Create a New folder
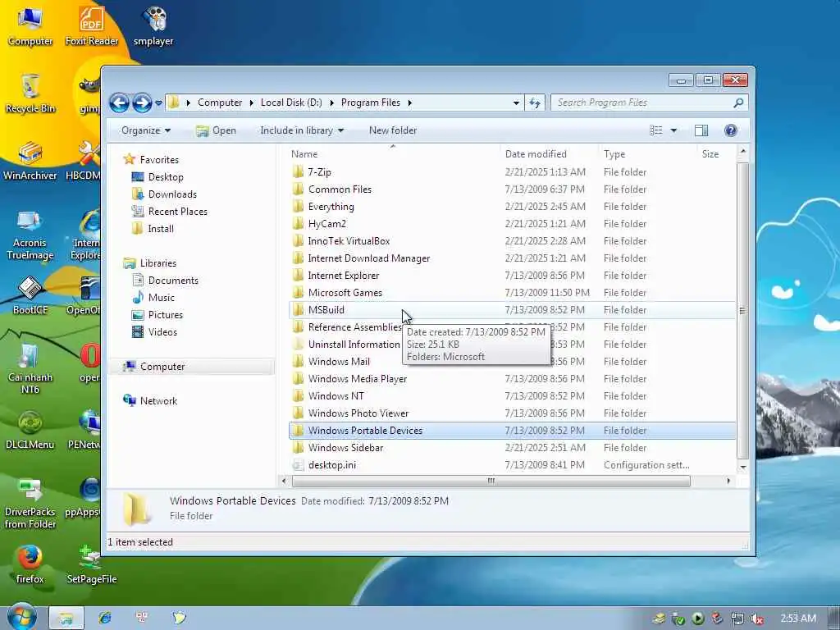Screen dimensions: 840x630 (393, 130)
